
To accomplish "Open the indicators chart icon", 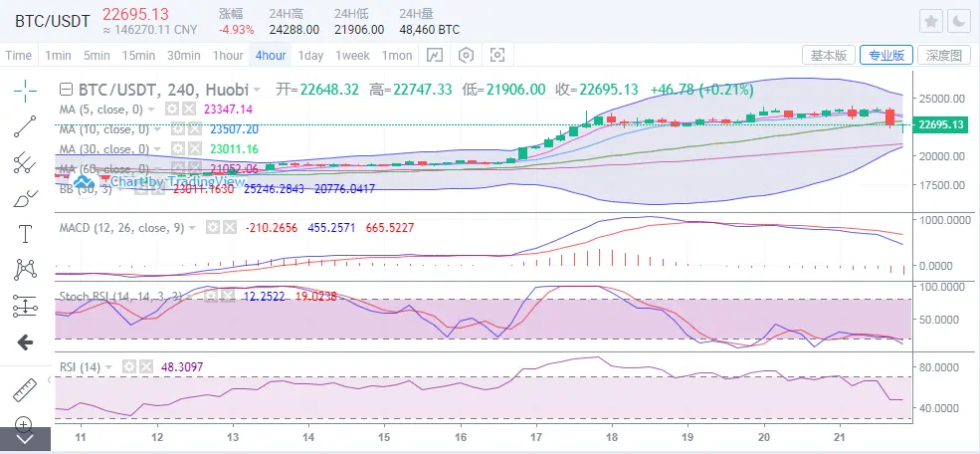I will tap(435, 55).
